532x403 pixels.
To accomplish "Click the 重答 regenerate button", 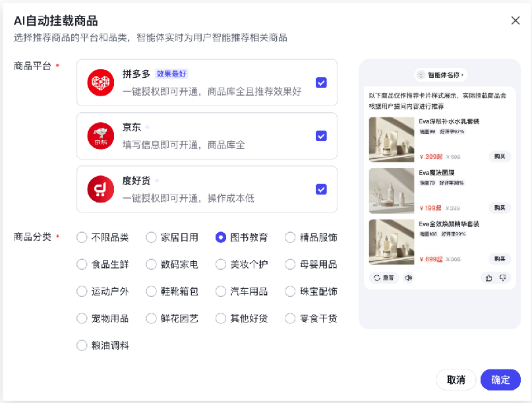I will click(x=384, y=278).
